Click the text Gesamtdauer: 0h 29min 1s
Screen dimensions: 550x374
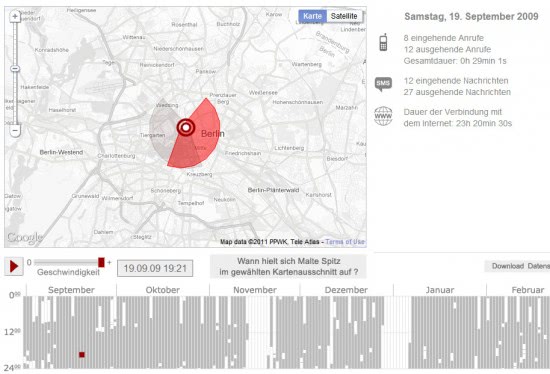[x=455, y=61]
